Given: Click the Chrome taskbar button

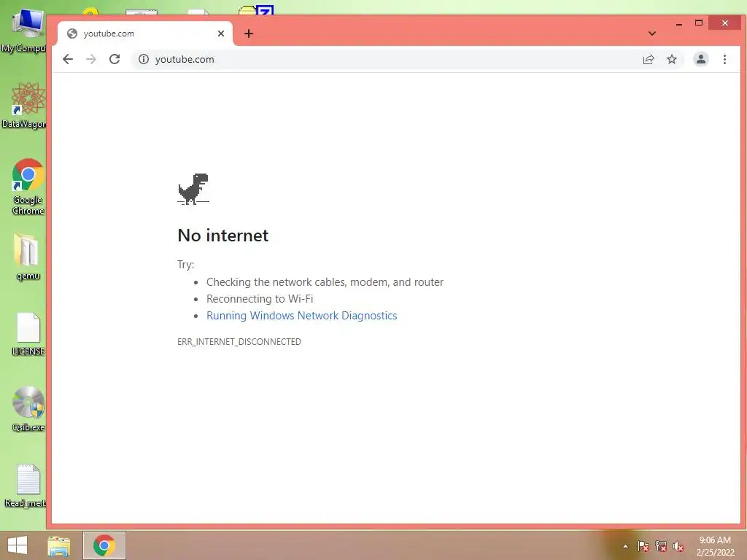Looking at the screenshot, I should click(x=104, y=545).
